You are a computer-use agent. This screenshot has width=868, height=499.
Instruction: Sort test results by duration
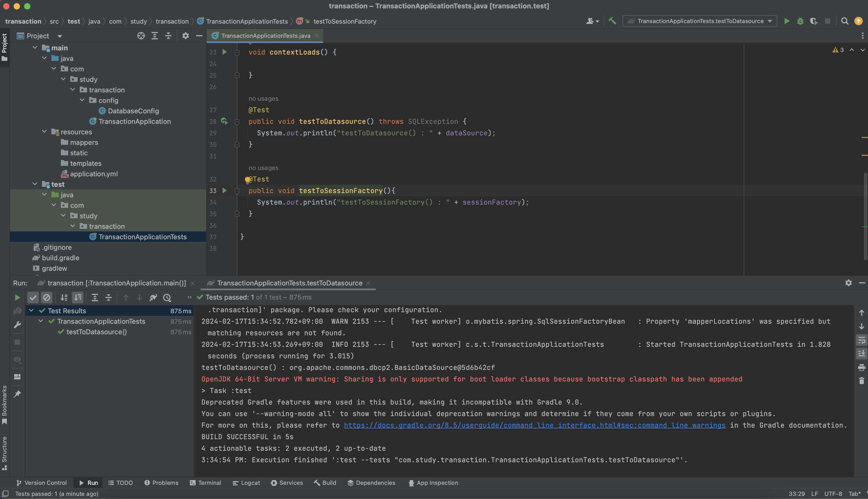78,298
